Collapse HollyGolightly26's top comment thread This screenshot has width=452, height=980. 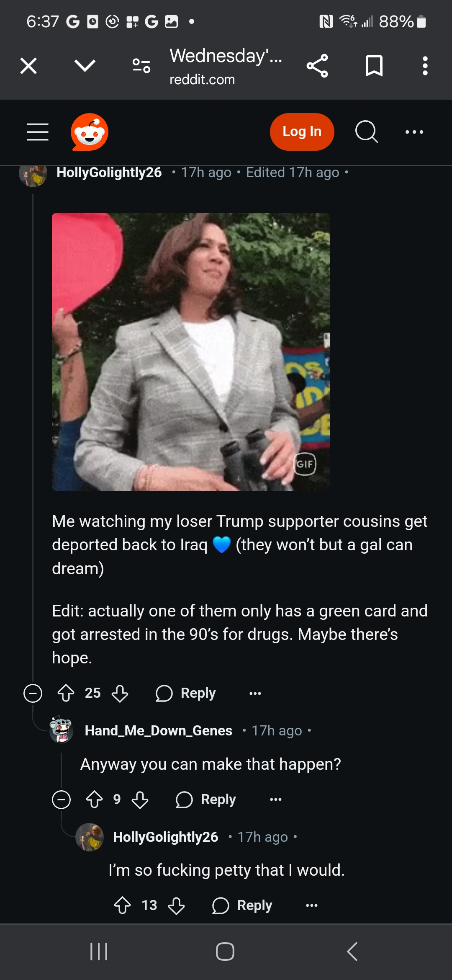tap(33, 693)
